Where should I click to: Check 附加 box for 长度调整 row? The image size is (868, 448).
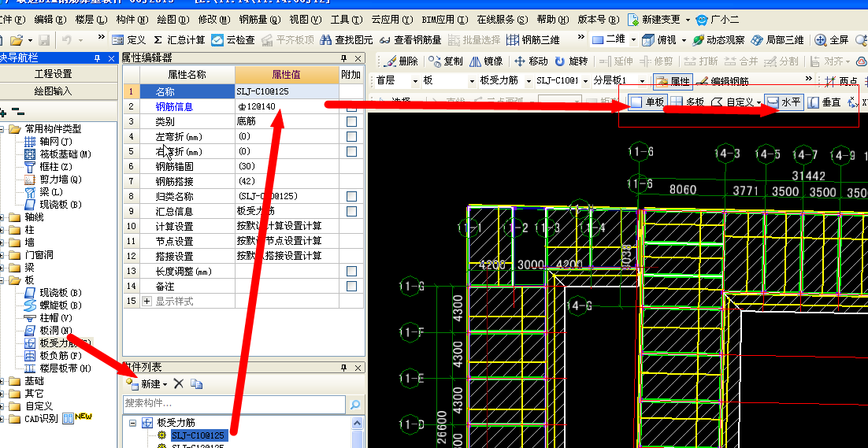351,271
